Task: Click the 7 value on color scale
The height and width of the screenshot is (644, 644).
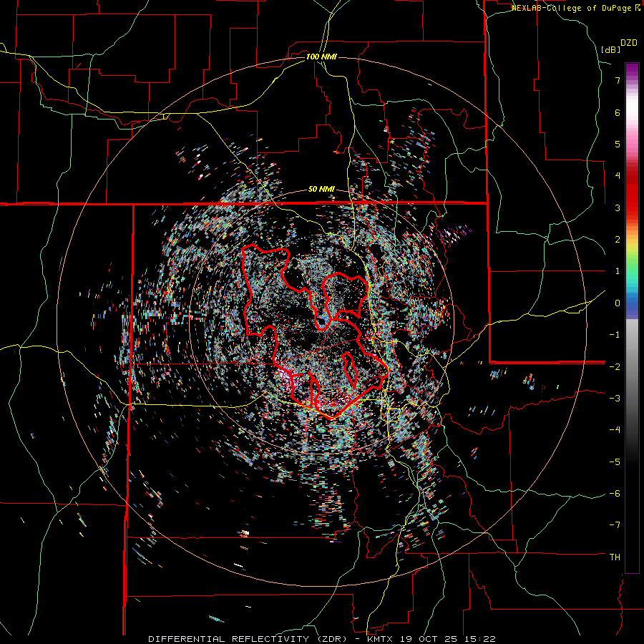Action: [x=618, y=80]
